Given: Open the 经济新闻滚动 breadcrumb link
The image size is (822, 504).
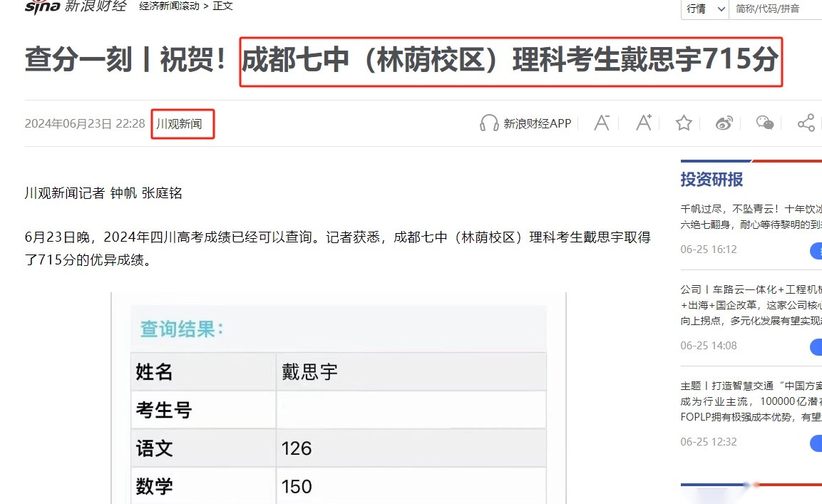Looking at the screenshot, I should click(170, 6).
